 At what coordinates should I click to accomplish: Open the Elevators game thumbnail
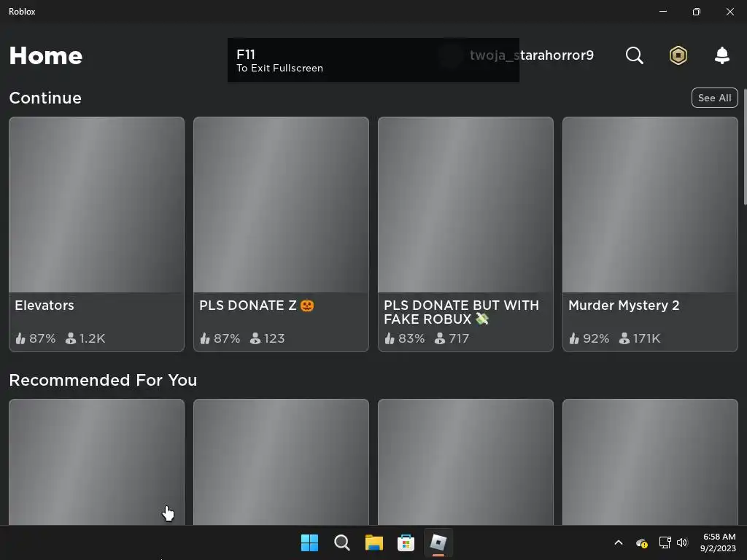[97, 205]
